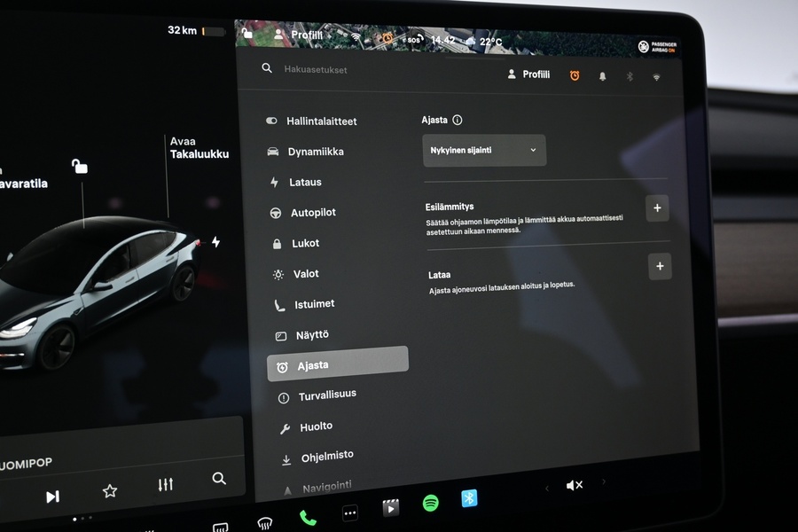Add an Esilämmitys schedule with the plus button
Image resolution: width=798 pixels, height=532 pixels.
click(657, 207)
